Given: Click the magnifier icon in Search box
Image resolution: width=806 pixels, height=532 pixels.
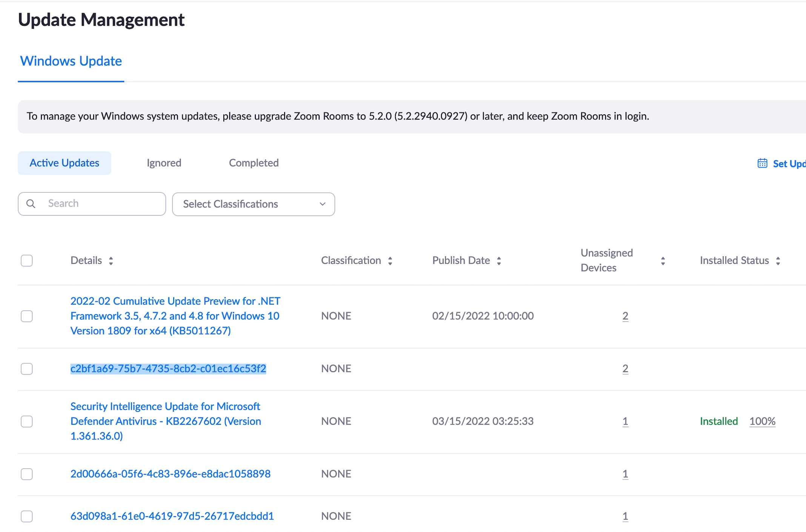Looking at the screenshot, I should tap(31, 204).
